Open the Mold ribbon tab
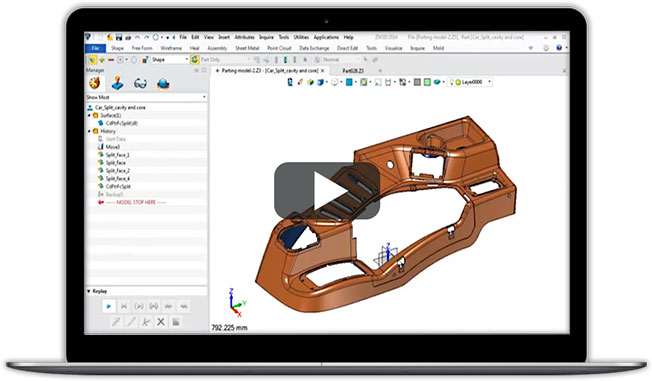This screenshot has width=652, height=381. coord(438,48)
